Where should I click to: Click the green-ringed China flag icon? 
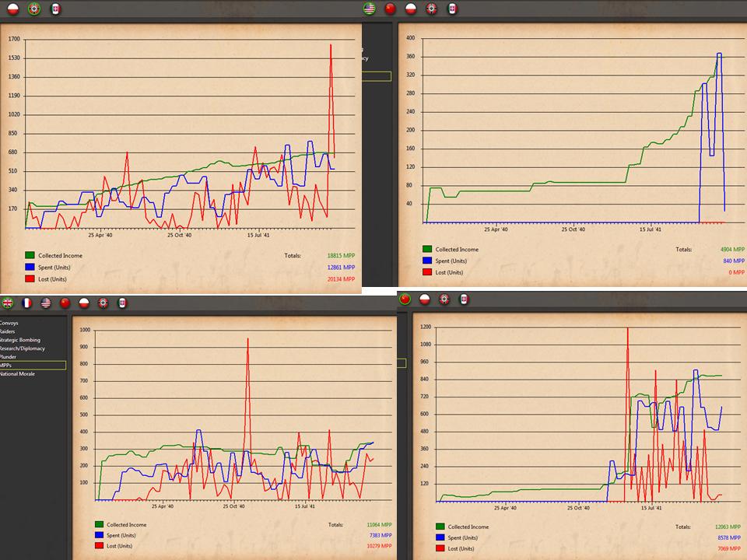point(405,299)
